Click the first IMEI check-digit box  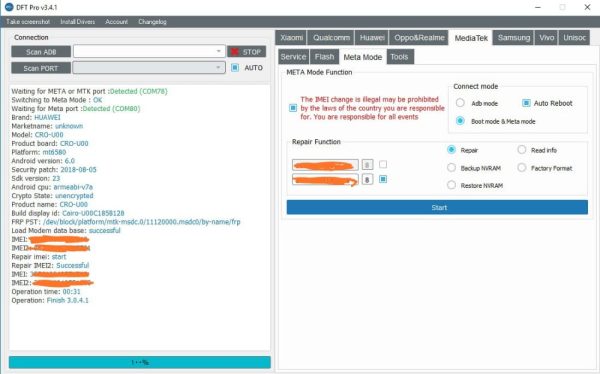click(x=367, y=165)
